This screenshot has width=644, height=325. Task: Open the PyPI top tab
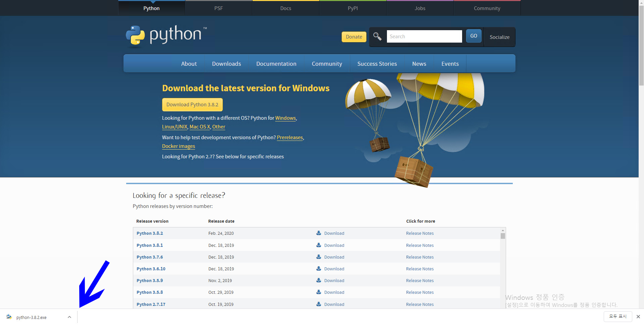353,8
